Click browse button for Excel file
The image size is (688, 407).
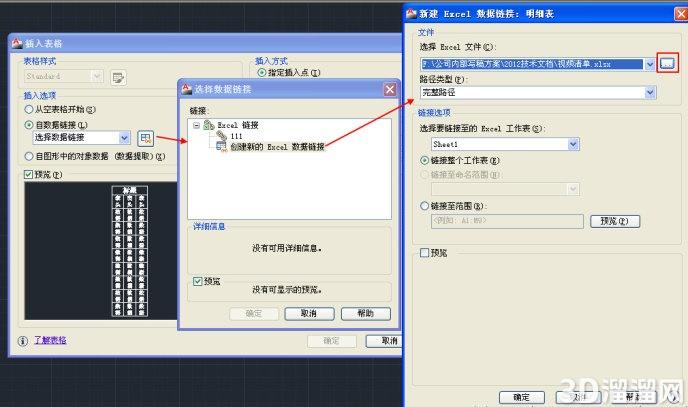pyautogui.click(x=667, y=64)
